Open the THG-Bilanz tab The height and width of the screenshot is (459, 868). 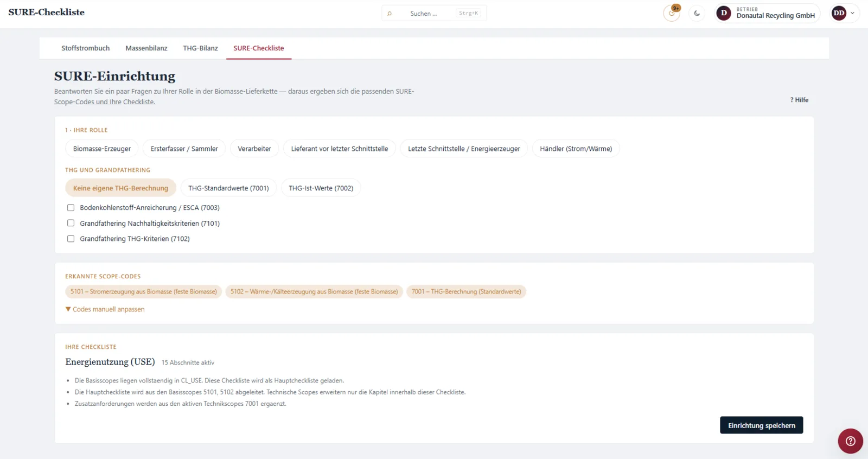[200, 48]
